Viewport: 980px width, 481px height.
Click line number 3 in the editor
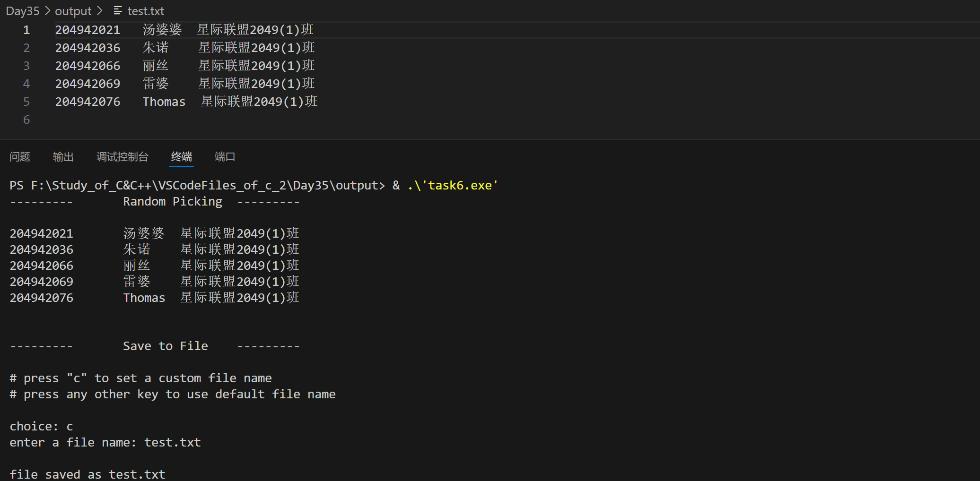(26, 66)
